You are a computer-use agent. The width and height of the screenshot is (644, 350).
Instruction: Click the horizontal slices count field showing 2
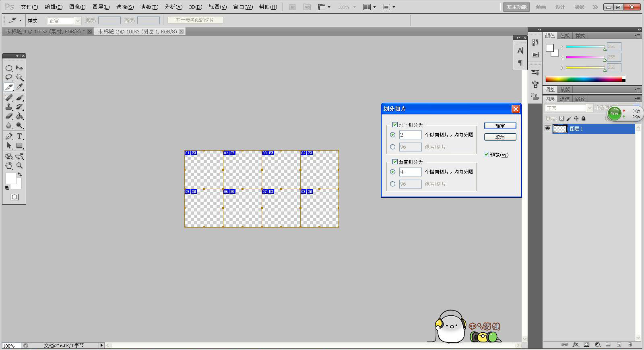[x=410, y=135]
